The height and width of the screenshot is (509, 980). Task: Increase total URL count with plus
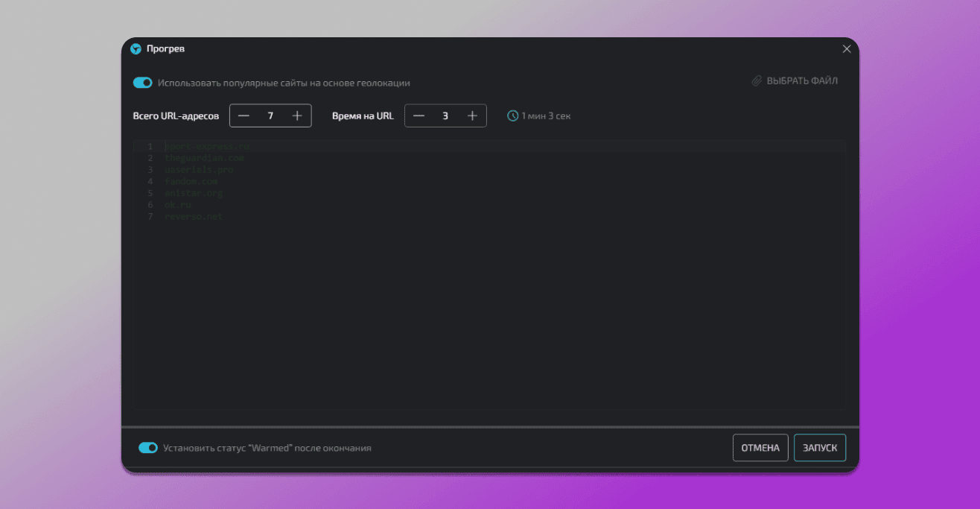[x=297, y=116]
